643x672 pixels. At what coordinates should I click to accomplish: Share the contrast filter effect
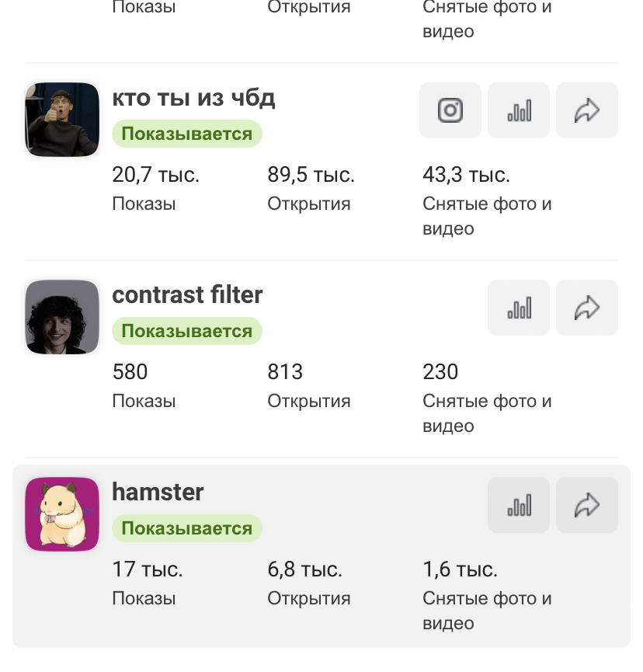[587, 308]
